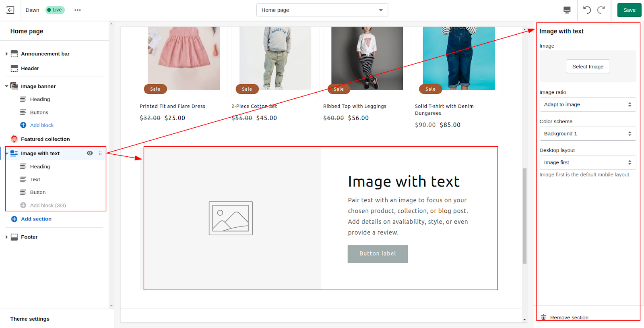Click the Footer section icon
Image resolution: width=644 pixels, height=328 pixels.
pyautogui.click(x=14, y=237)
